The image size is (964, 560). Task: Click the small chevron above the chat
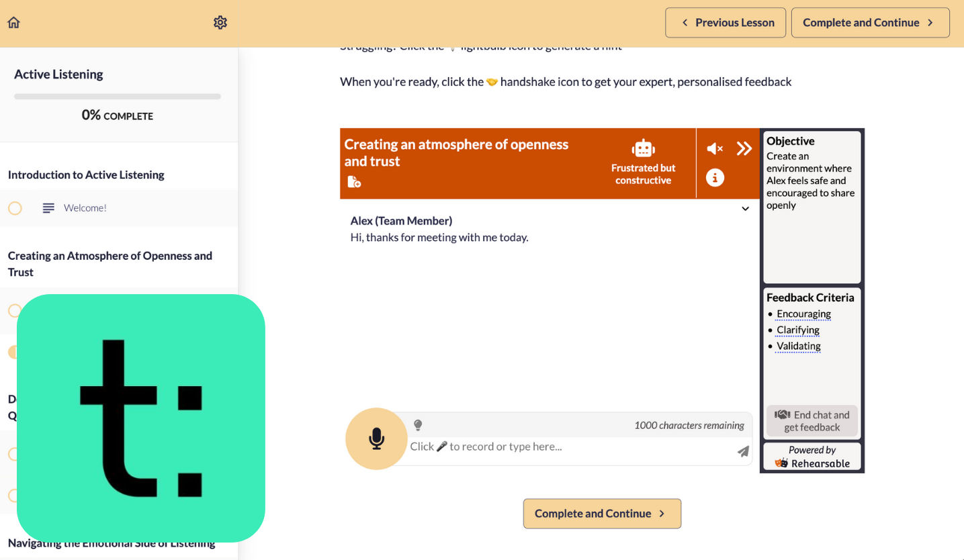(745, 209)
